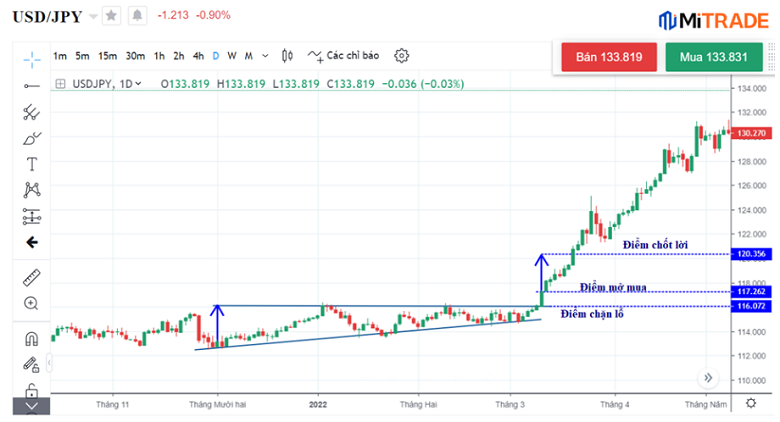The image size is (780, 422).
Task: Select the trend line drawing tool
Action: click(32, 86)
